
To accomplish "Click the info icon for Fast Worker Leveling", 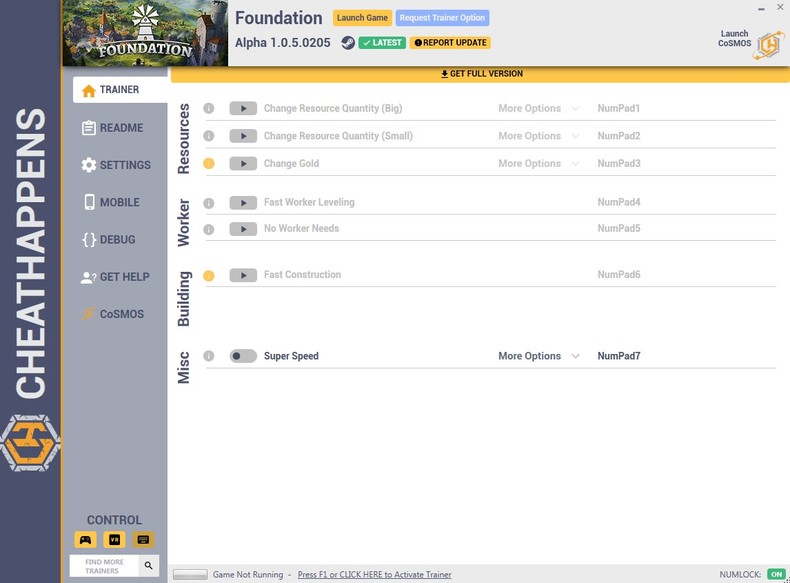I will click(x=209, y=203).
